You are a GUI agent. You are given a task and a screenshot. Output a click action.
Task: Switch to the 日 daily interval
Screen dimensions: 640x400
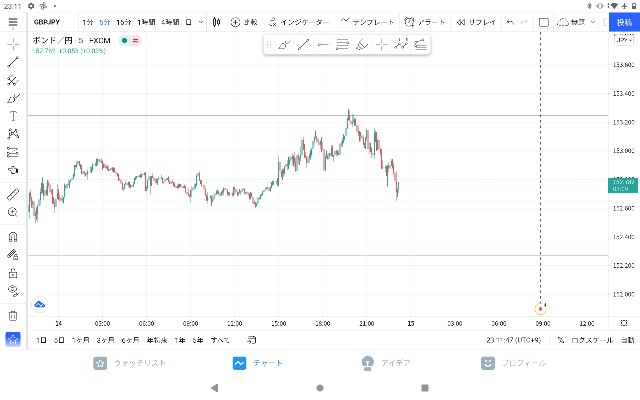pyautogui.click(x=189, y=22)
